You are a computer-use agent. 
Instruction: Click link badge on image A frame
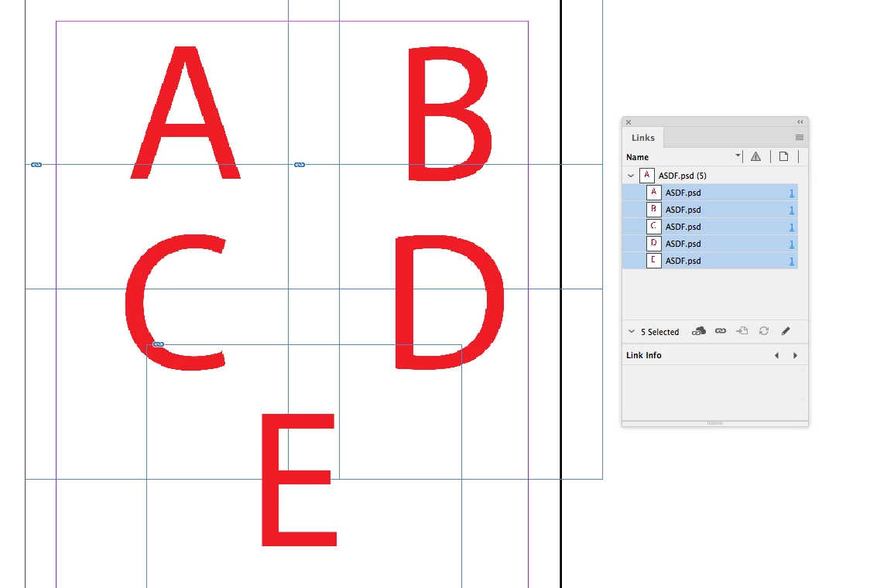pos(36,165)
